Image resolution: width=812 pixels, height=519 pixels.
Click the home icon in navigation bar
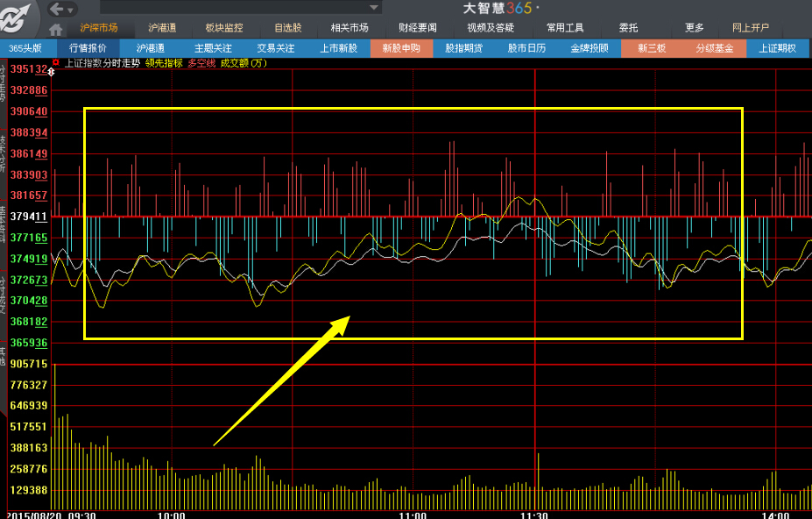pyautogui.click(x=56, y=28)
